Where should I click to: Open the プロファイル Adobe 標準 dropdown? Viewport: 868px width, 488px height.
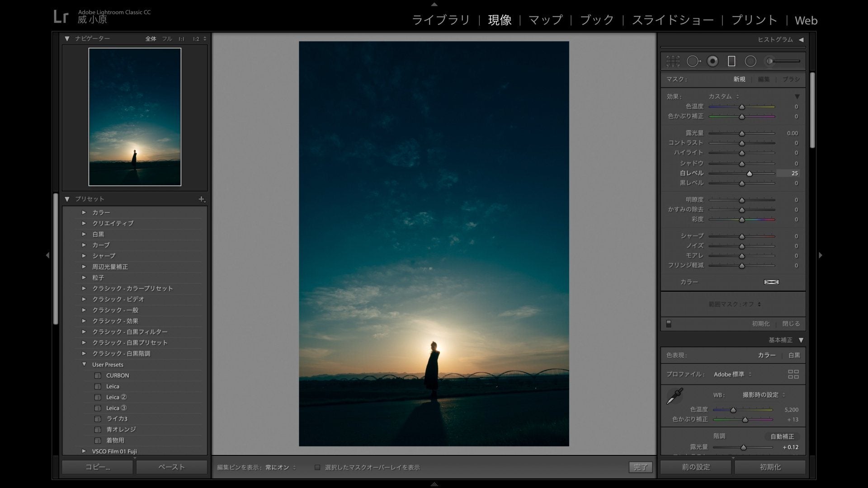click(732, 374)
